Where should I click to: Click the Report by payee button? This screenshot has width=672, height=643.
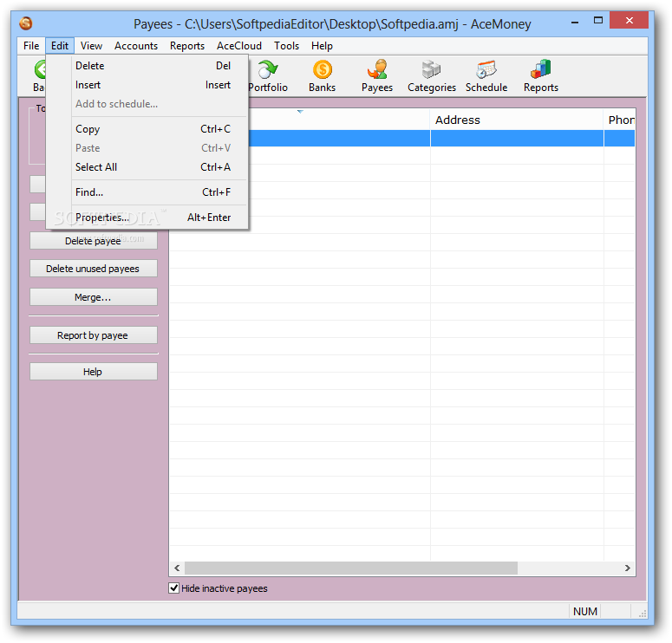pos(94,335)
